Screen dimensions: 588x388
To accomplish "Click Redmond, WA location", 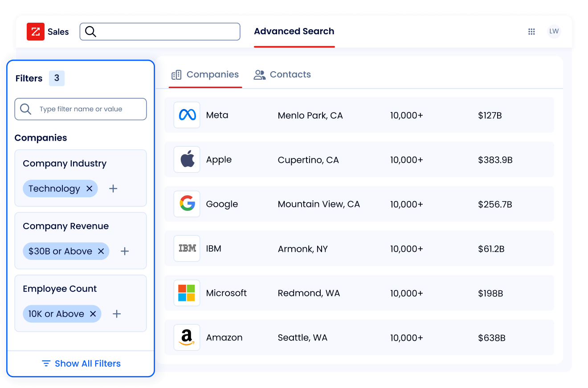I will click(x=309, y=294).
